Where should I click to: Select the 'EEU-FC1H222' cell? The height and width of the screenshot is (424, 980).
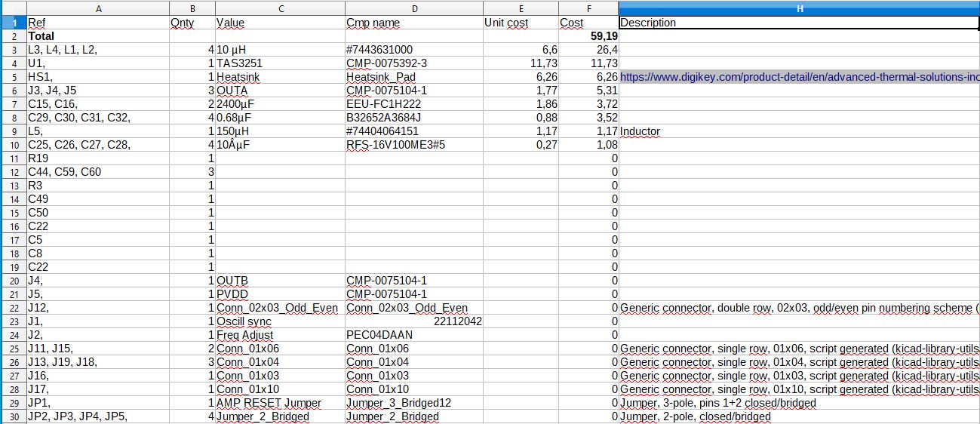pos(414,104)
